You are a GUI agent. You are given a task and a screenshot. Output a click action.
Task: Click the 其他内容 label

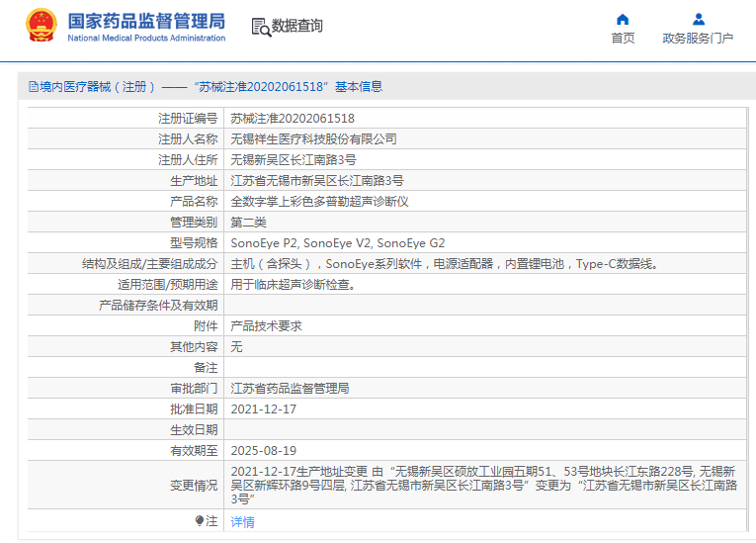[194, 346]
